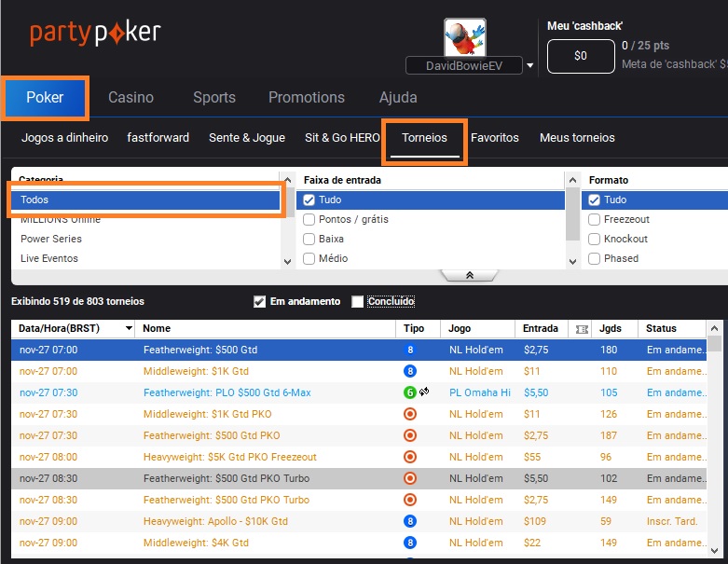This screenshot has width=728, height=564.
Task: Click knockout target icon on Middleweight: $1K Gtd PKO
Action: coord(410,414)
